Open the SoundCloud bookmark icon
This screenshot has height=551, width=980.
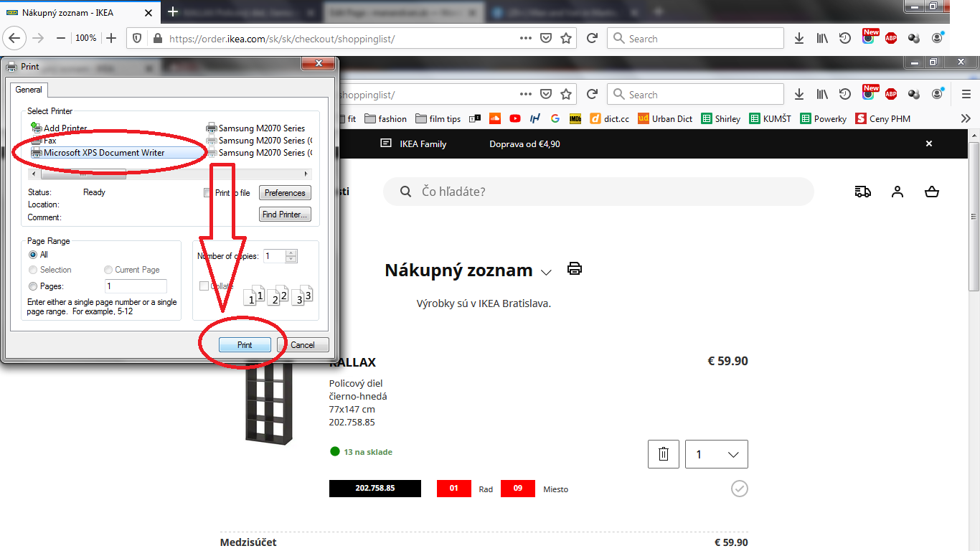coord(494,118)
